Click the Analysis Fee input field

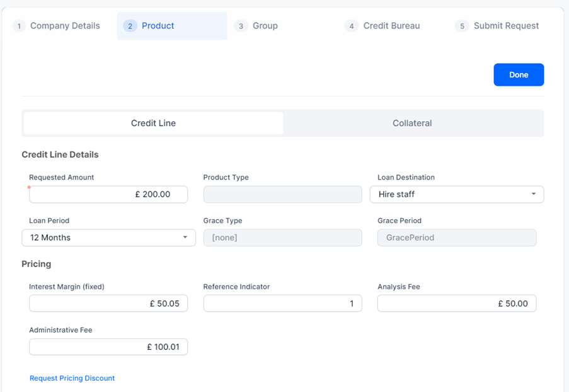pos(456,303)
